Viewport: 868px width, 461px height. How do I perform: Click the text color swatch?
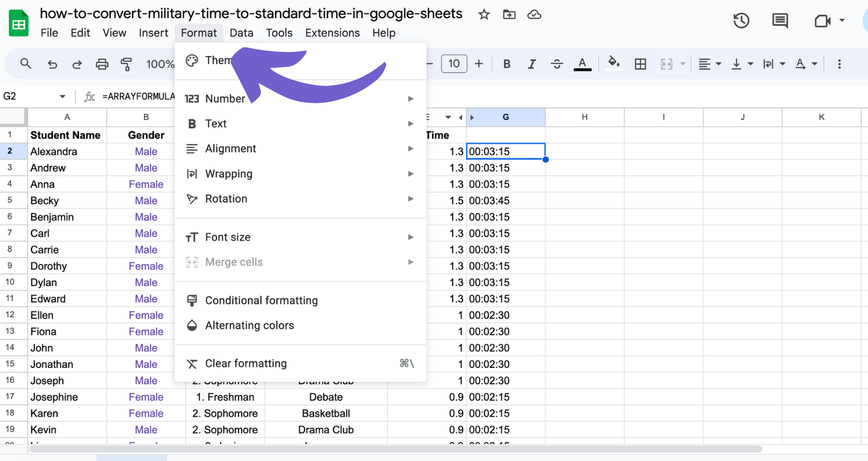pos(582,64)
